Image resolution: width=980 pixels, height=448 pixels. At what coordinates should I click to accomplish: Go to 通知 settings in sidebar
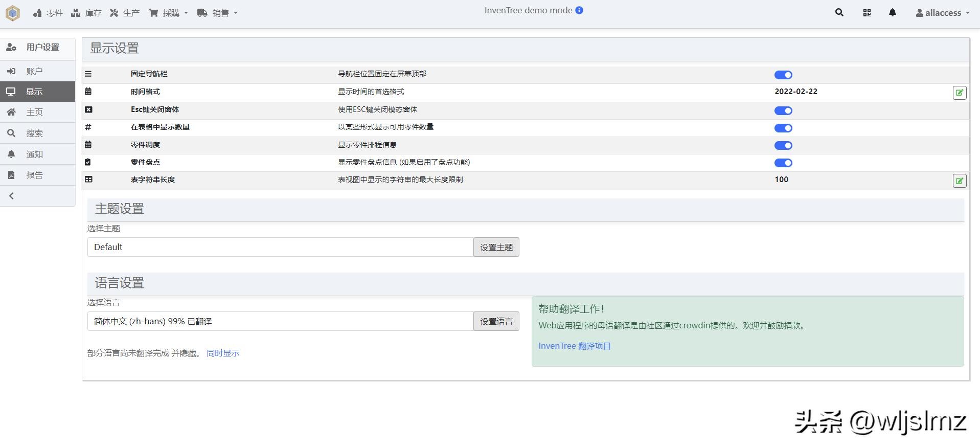pos(34,154)
